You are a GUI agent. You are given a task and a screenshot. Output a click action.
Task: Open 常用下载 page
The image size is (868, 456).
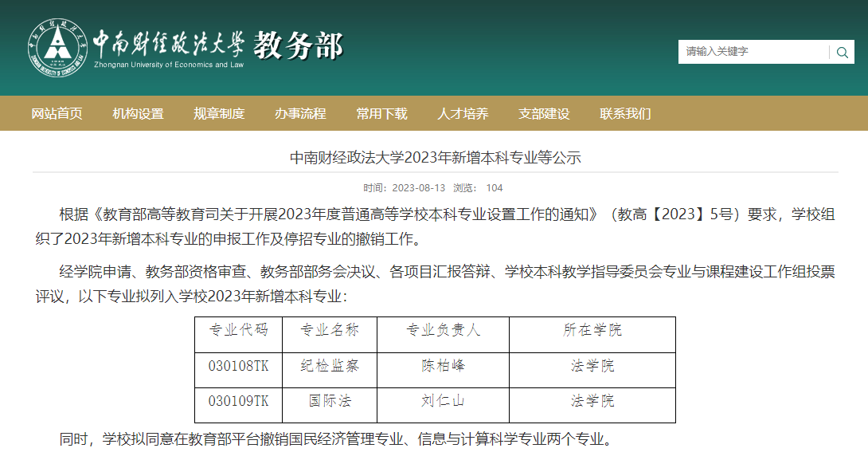click(381, 113)
